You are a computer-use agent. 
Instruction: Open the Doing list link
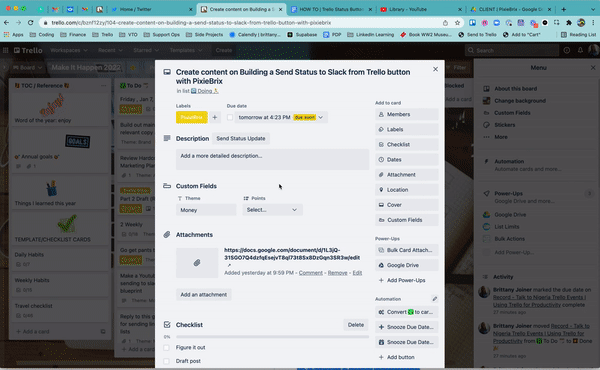(x=205, y=91)
